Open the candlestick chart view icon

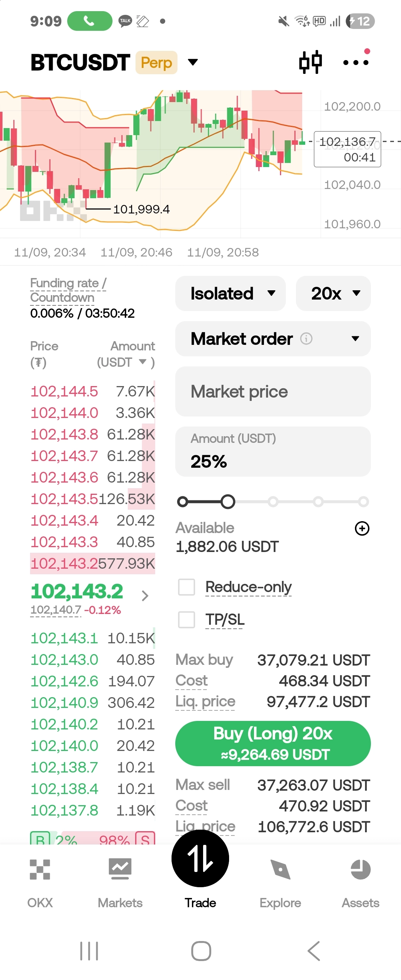click(310, 62)
